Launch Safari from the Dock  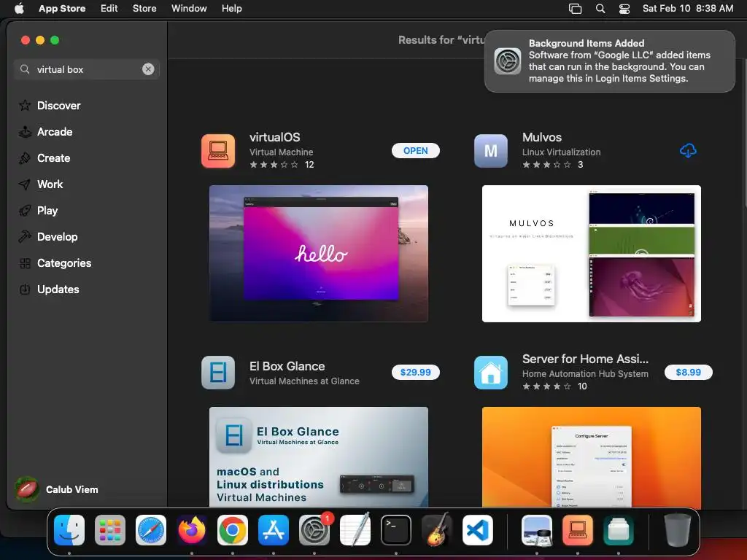pyautogui.click(x=151, y=530)
